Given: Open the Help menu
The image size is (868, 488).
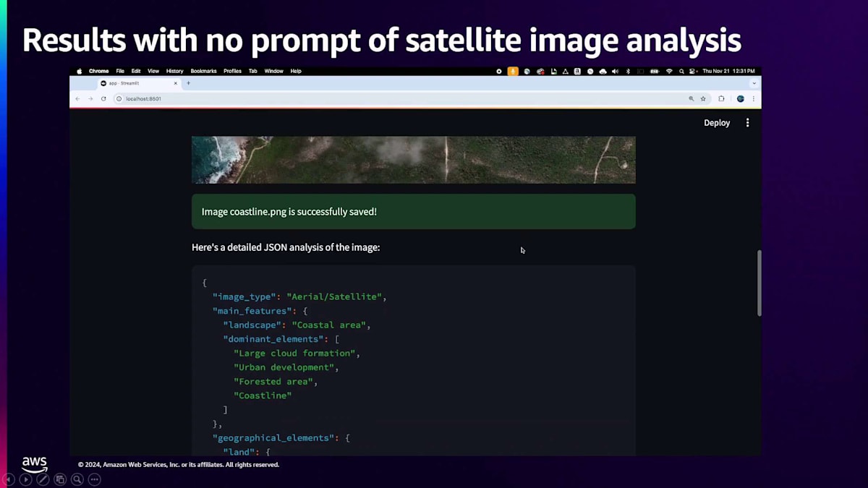Looking at the screenshot, I should pos(296,71).
